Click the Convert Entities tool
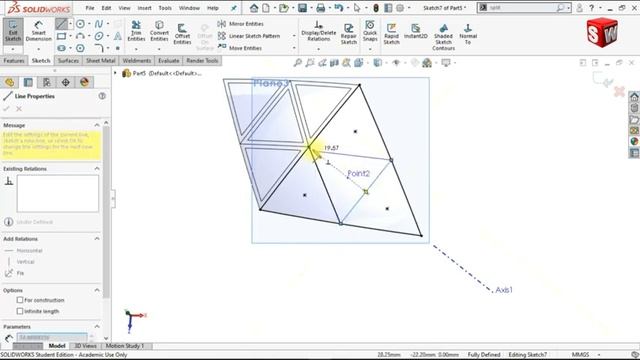Image resolution: width=640 pixels, height=360 pixels. [159, 31]
